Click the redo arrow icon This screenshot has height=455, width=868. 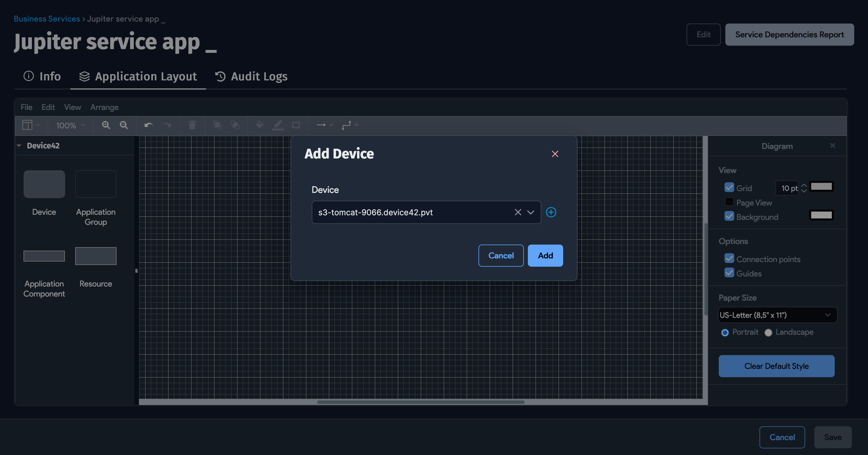(167, 125)
